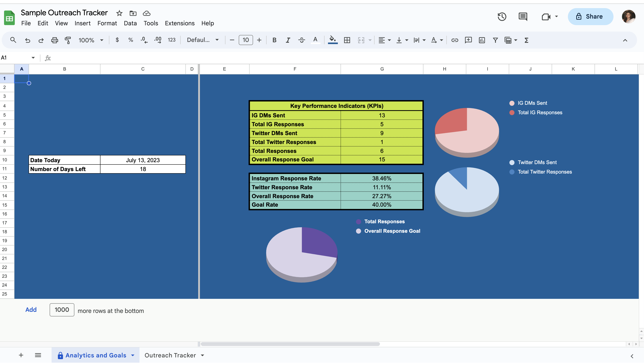Image resolution: width=644 pixels, height=363 pixels.
Task: Open the Data menu
Action: coord(130,23)
